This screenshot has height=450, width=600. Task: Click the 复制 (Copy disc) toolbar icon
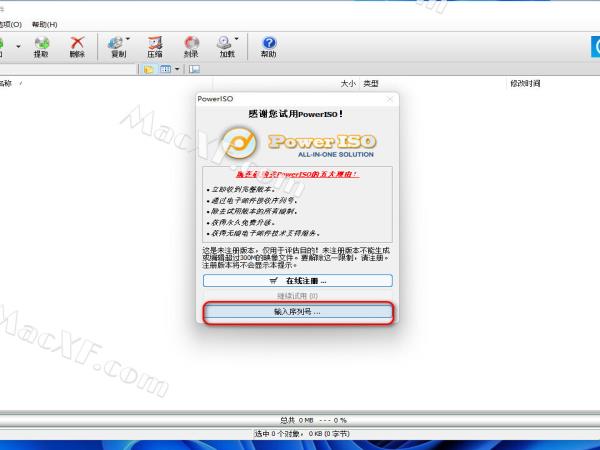tap(116, 43)
